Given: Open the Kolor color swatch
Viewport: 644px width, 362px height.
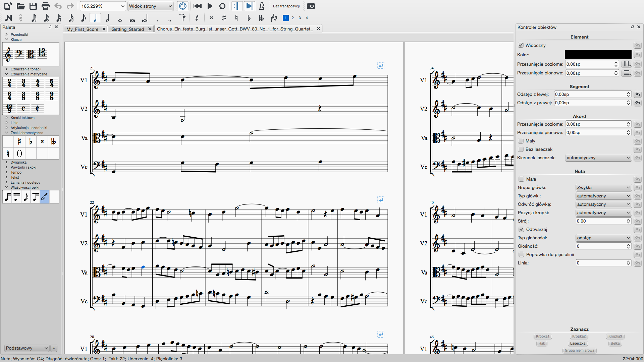Looking at the screenshot, I should click(x=598, y=54).
